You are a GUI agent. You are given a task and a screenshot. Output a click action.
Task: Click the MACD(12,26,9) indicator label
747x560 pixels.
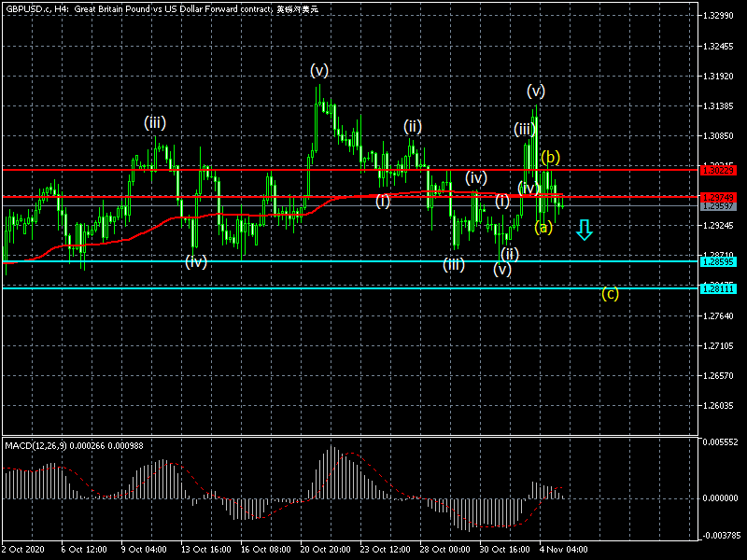(37, 445)
